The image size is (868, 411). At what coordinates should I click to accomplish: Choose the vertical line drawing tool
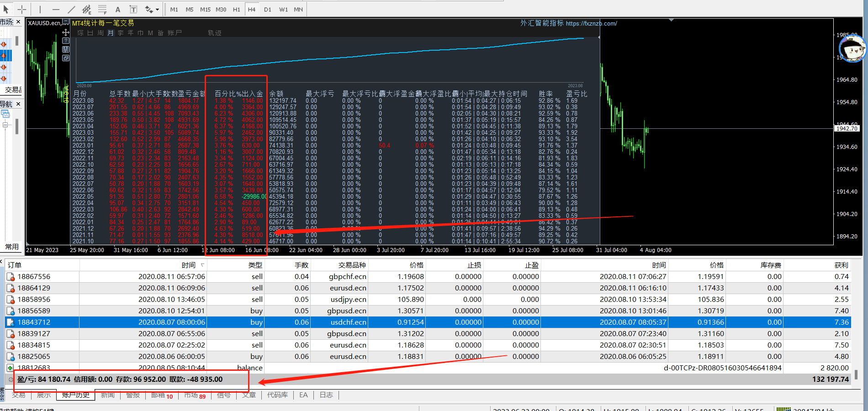[40, 9]
